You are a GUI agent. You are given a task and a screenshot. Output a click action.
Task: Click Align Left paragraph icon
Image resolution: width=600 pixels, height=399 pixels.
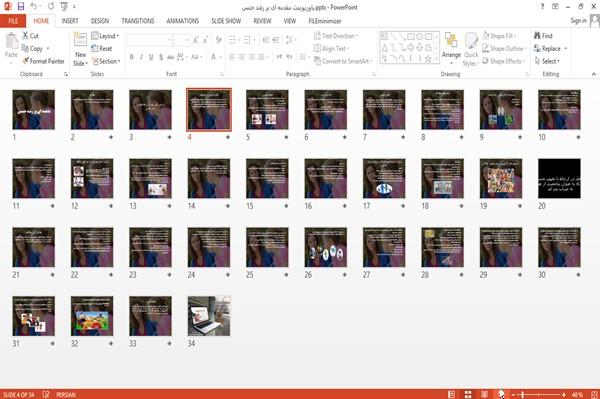click(x=232, y=57)
